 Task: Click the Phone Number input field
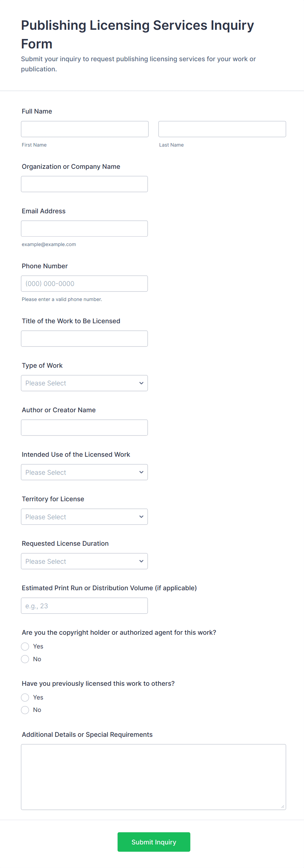tap(84, 283)
